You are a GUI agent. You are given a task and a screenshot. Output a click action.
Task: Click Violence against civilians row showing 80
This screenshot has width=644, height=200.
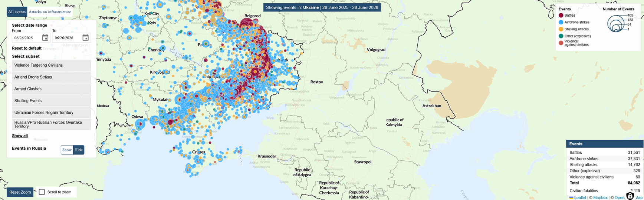(x=605, y=177)
